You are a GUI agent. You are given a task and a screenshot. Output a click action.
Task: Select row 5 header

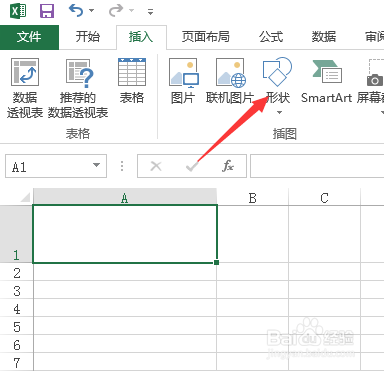[x=16, y=326]
